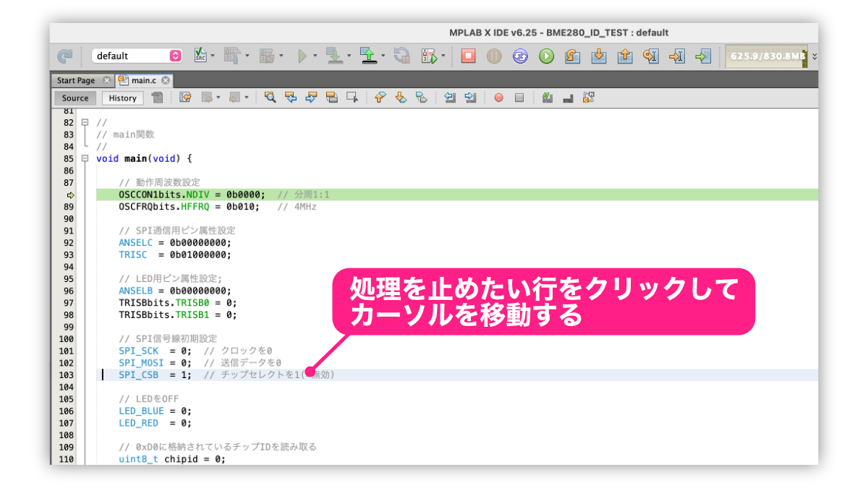Screen dimensions: 868x488
Task: Expand the Make and Program Device arrow
Action: point(349,56)
